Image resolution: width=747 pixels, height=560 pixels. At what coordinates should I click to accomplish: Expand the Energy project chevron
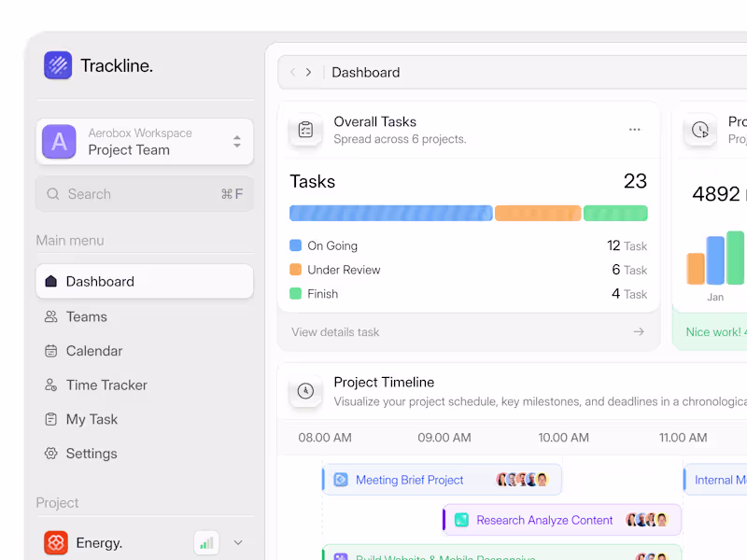[238, 542]
